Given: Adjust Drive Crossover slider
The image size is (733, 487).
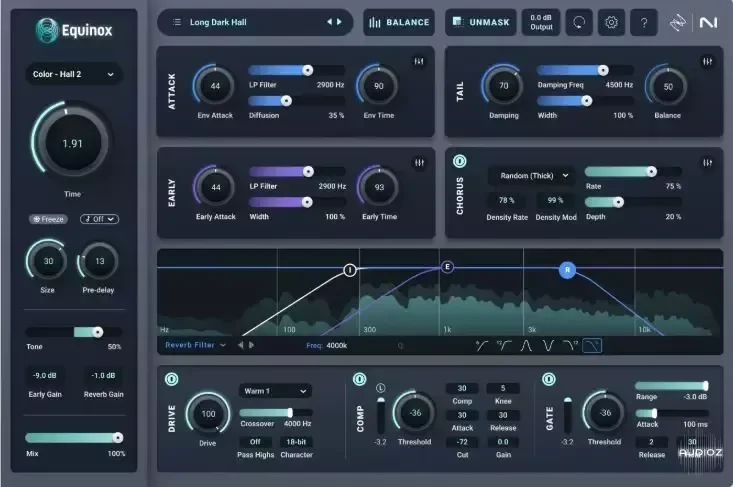Looking at the screenshot, I should (x=276, y=412).
